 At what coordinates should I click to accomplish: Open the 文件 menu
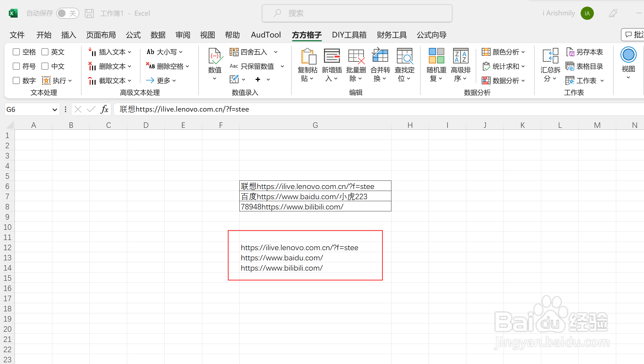click(17, 35)
